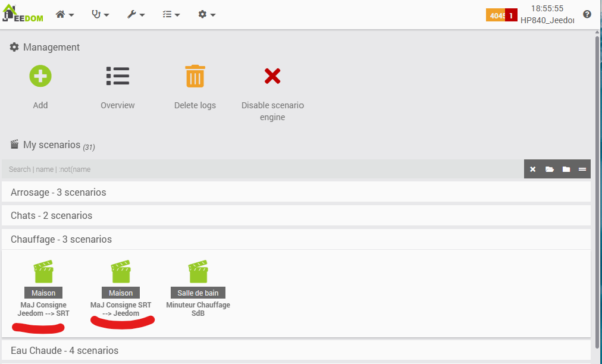Image resolution: width=602 pixels, height=364 pixels.
Task: Open the Home dropdown menu
Action: click(64, 14)
